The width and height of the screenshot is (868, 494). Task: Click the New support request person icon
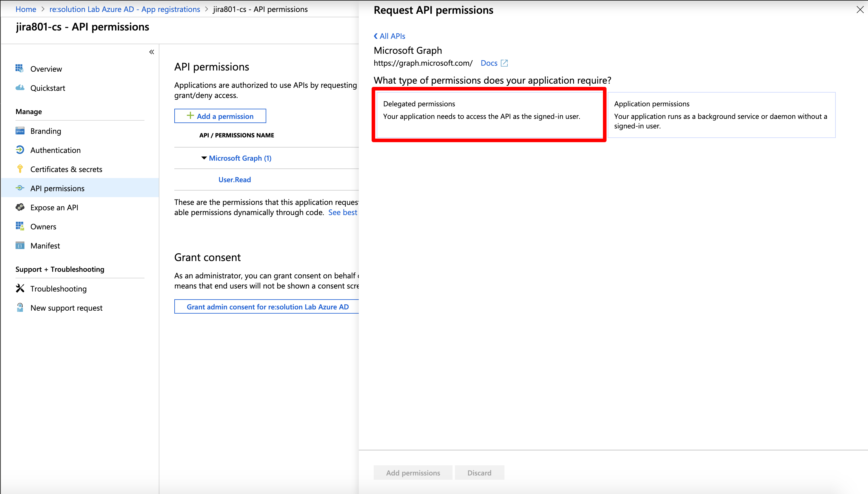coord(20,307)
